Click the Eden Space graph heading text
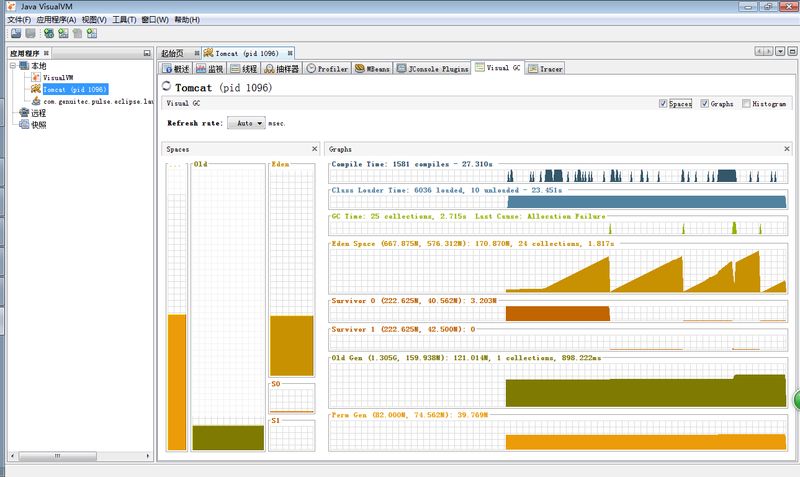The image size is (800, 477). click(473, 243)
